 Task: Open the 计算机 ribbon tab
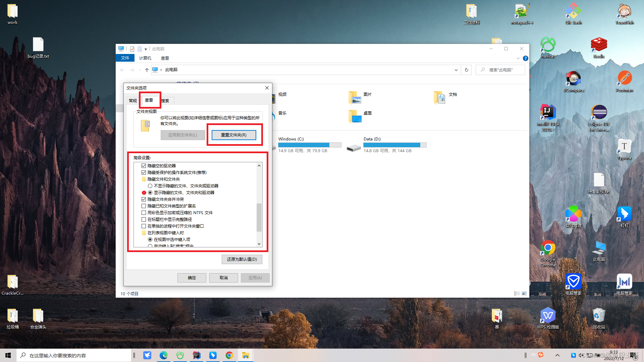(145, 58)
